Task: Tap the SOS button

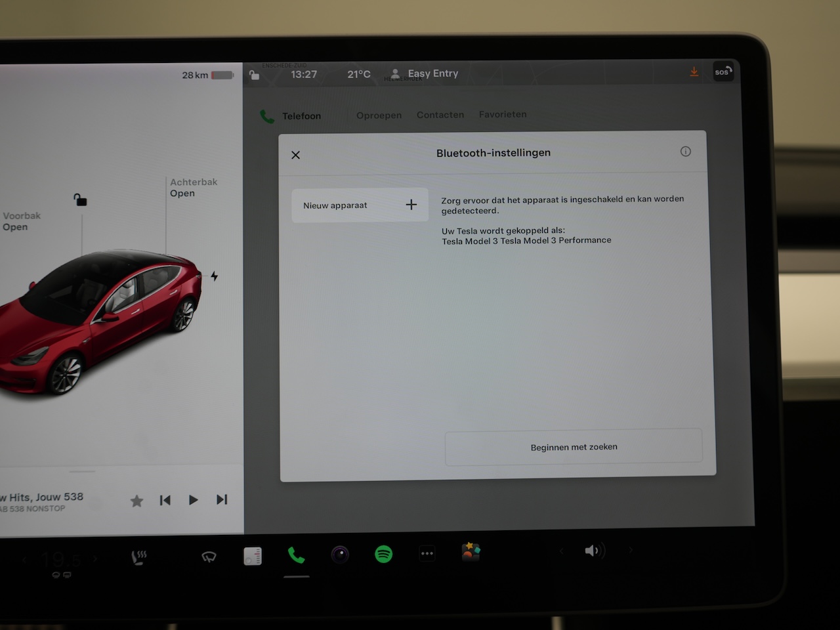Action: 723,72
